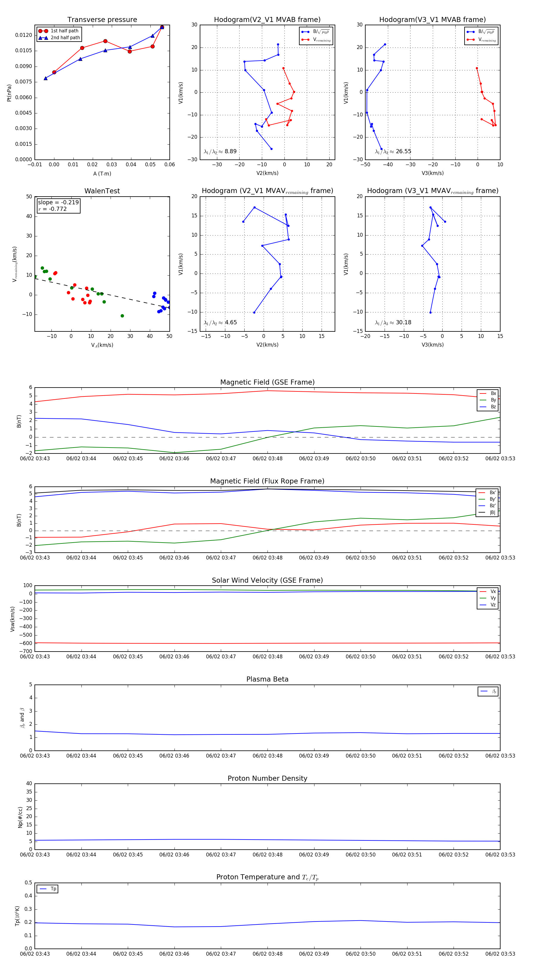The width and height of the screenshot is (535, 980).
Task: Click the βp legend in Plasma Beta plot
Action: coord(493,691)
